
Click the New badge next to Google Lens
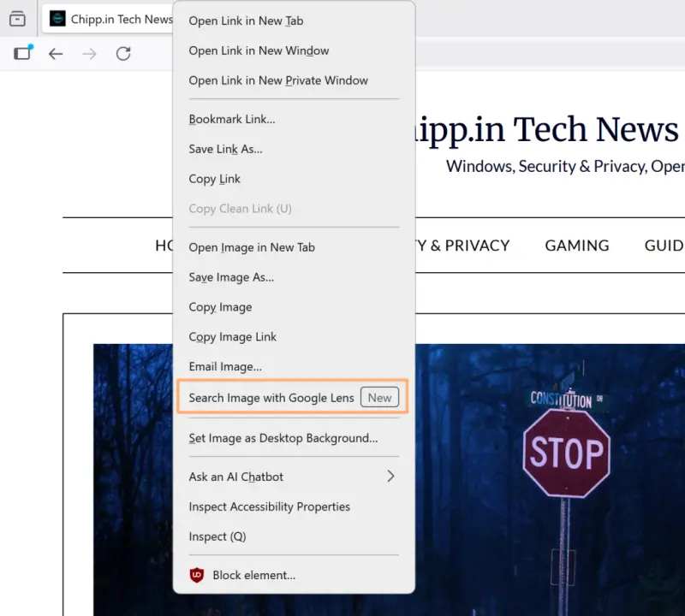(379, 396)
